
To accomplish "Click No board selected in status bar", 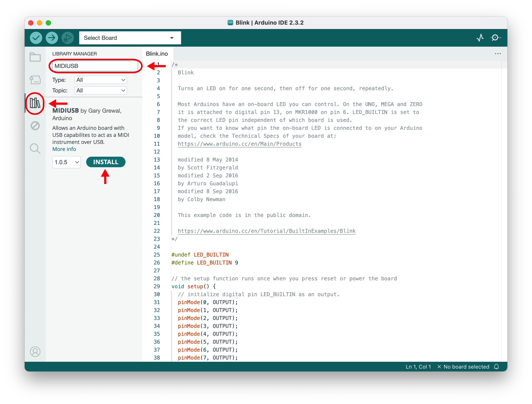I will 463,367.
